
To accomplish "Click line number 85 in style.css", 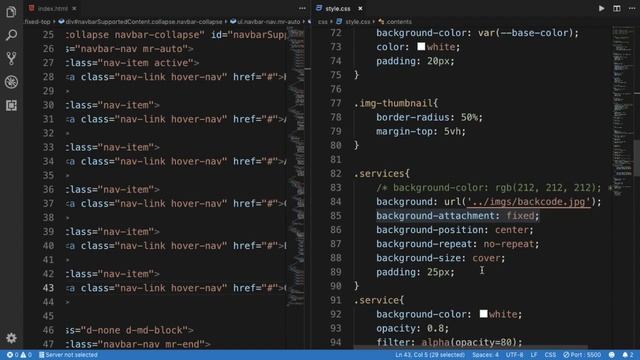I will click(336, 216).
